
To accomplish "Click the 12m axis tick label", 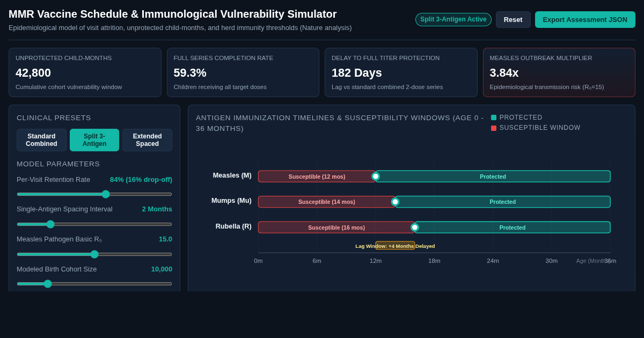I will coord(376,261).
